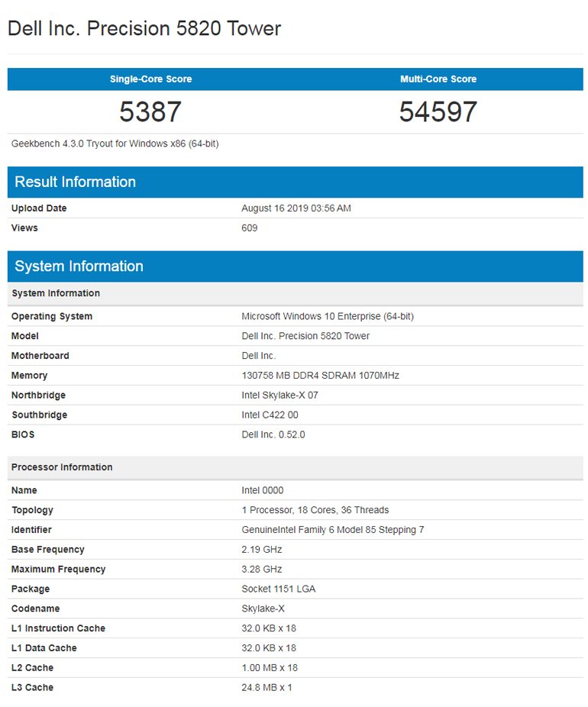This screenshot has width=588, height=707.
Task: Click the Memory value 130758 MB DDR4
Action: click(x=320, y=376)
